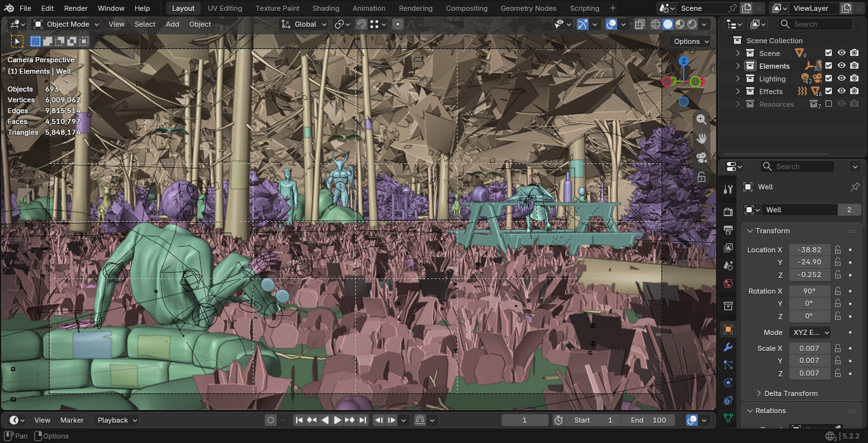This screenshot has height=443, width=868.
Task: Open the timeline Playback dropdown
Action: tap(116, 420)
